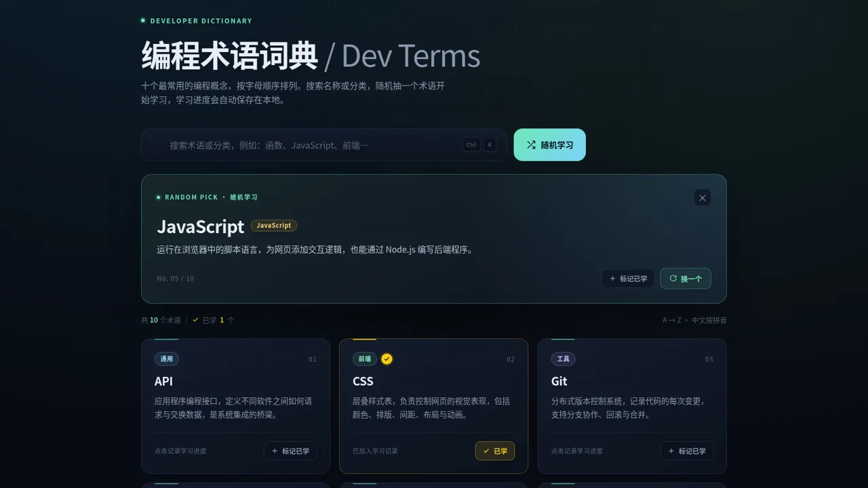Click the '已学 1 个' progress count

click(214, 320)
